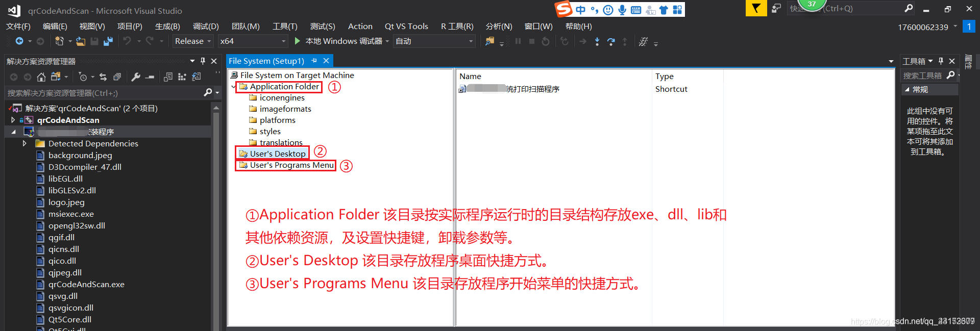
Task: Click Collapse All icon in Solution Explorer
Action: pos(117,77)
